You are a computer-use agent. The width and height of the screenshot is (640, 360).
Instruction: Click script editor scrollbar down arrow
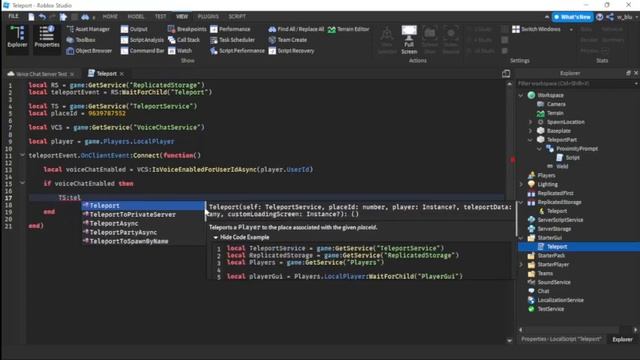pyautogui.click(x=509, y=340)
